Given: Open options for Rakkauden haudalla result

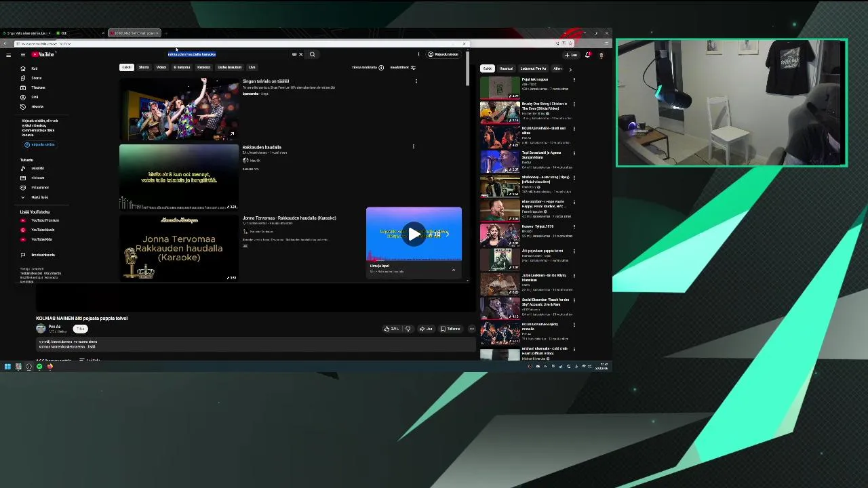Looking at the screenshot, I should [x=413, y=146].
